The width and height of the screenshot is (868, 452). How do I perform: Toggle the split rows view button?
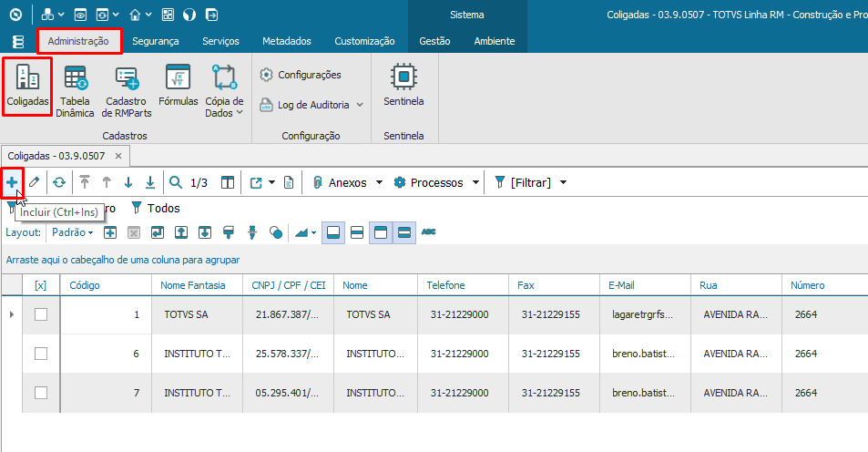pos(357,232)
